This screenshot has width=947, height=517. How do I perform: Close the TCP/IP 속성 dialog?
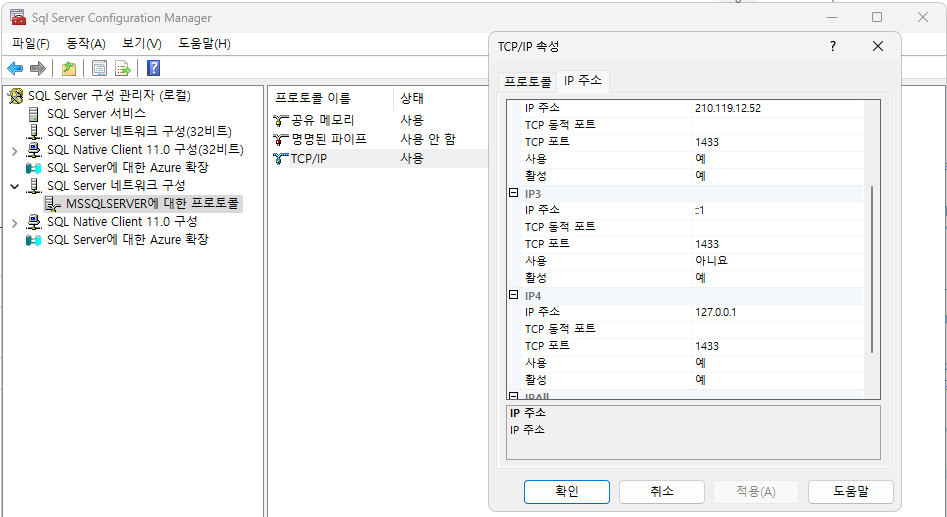878,46
